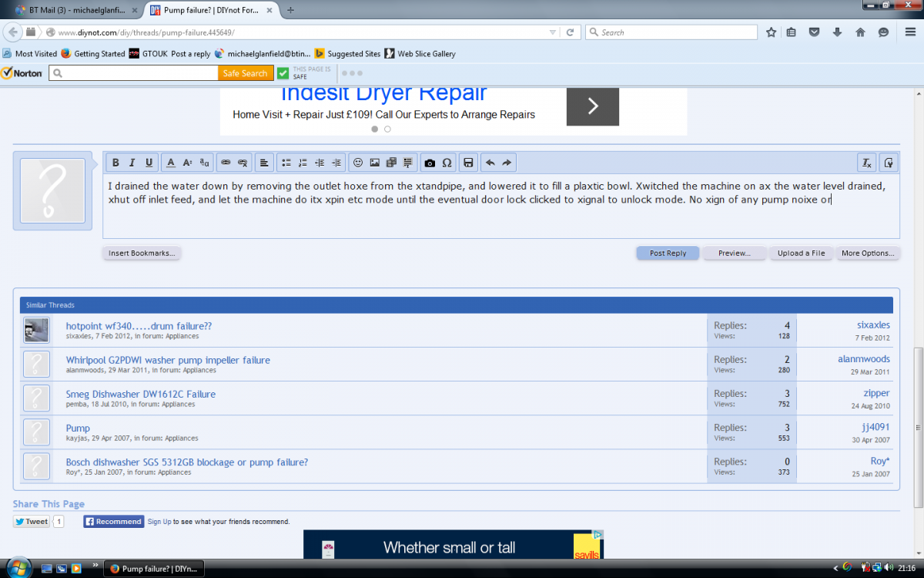Image resolution: width=924 pixels, height=578 pixels.
Task: Click the insert image icon
Action: point(374,163)
